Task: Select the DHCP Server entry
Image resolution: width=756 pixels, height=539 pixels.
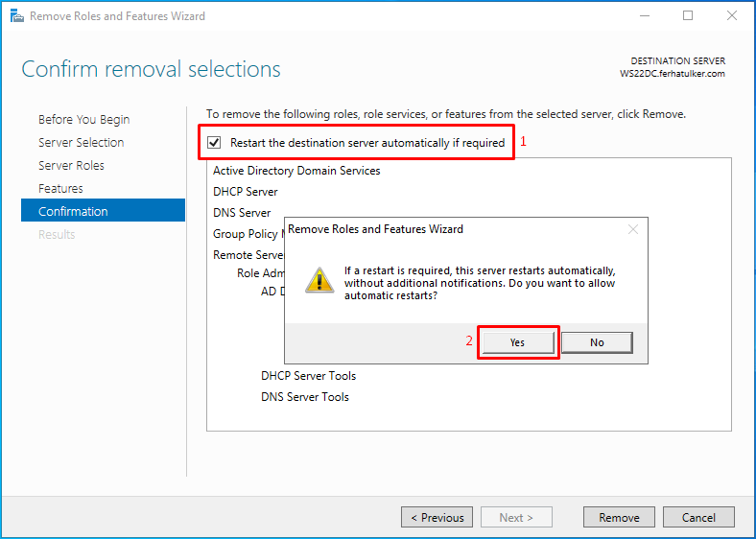Action: click(x=246, y=192)
